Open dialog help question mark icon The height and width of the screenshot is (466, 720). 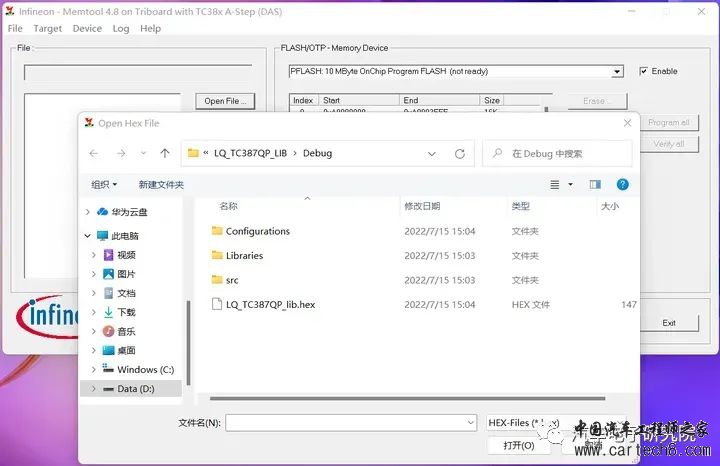[x=623, y=185]
